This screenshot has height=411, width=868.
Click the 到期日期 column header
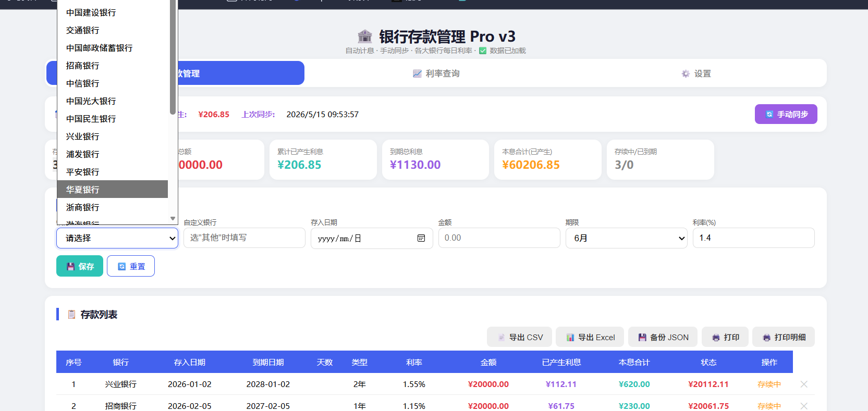click(x=268, y=362)
